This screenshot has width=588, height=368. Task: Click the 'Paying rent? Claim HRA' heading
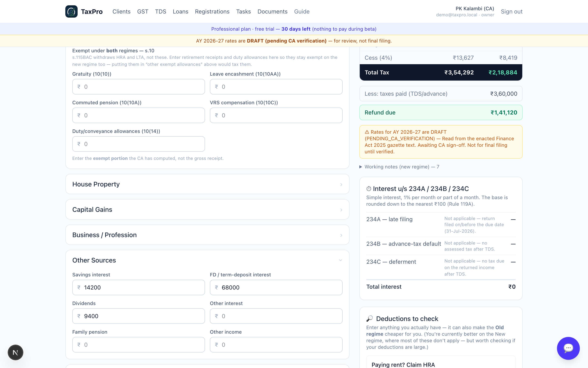coord(403,365)
